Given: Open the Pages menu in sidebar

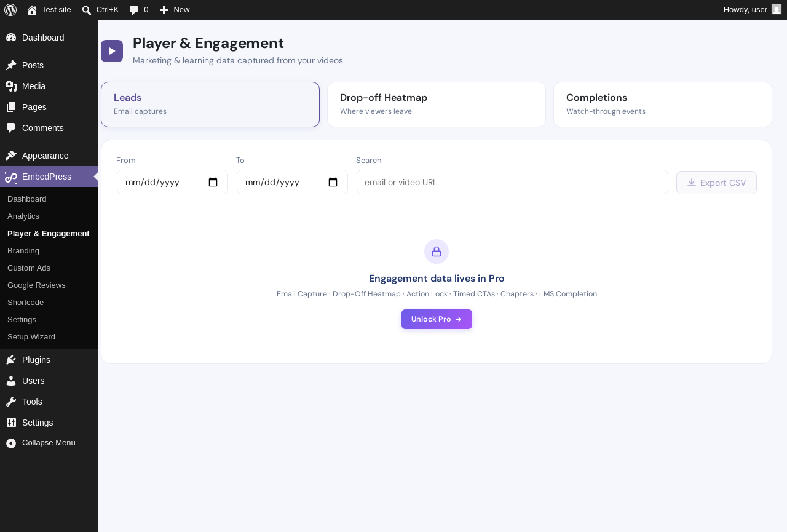Looking at the screenshot, I should [x=49, y=107].
